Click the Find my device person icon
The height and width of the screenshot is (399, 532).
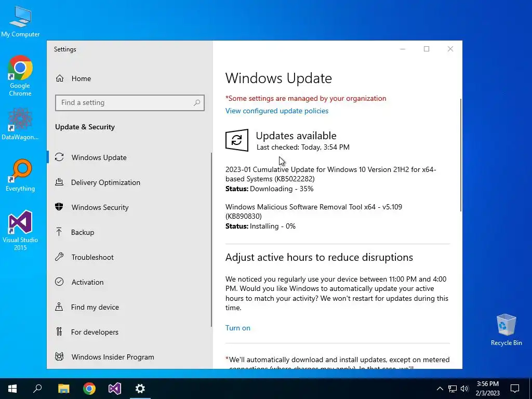pyautogui.click(x=59, y=307)
